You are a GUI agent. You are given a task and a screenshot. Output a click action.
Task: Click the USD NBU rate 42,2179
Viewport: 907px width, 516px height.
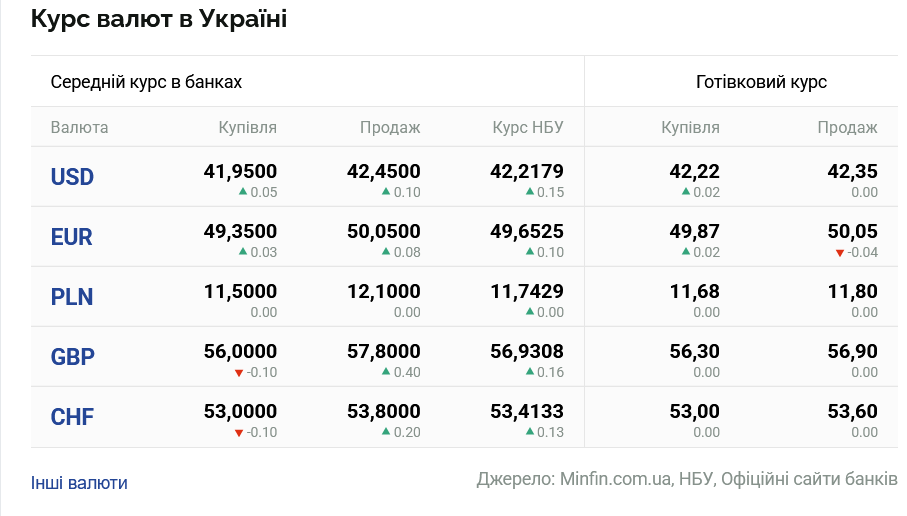527,171
